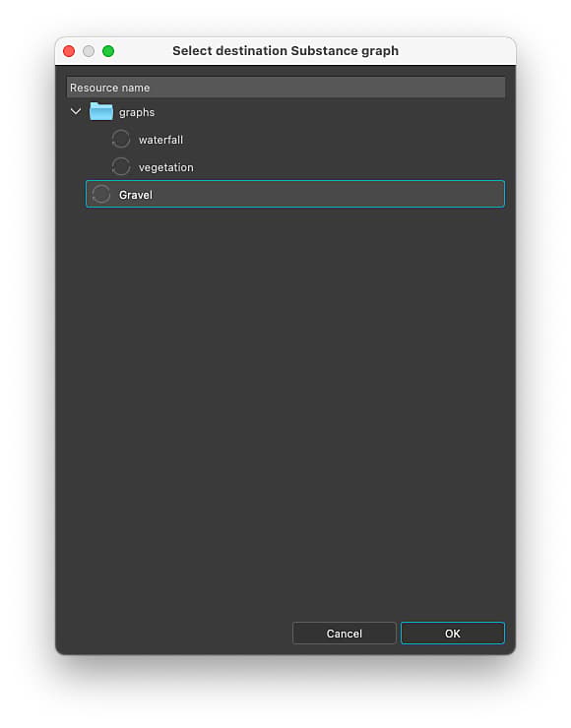The height and width of the screenshot is (728, 571).
Task: Click empty area below the Gravel row
Action: (x=285, y=408)
